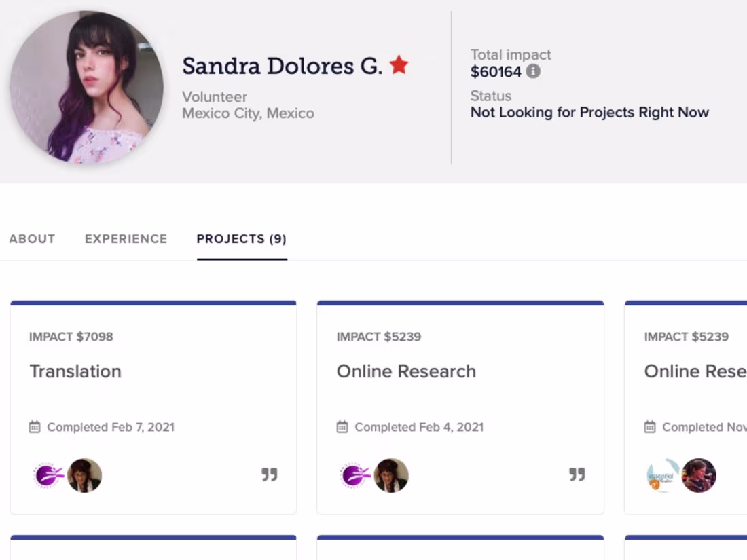Click the Total impact info icon
The image size is (747, 560).
click(x=534, y=71)
